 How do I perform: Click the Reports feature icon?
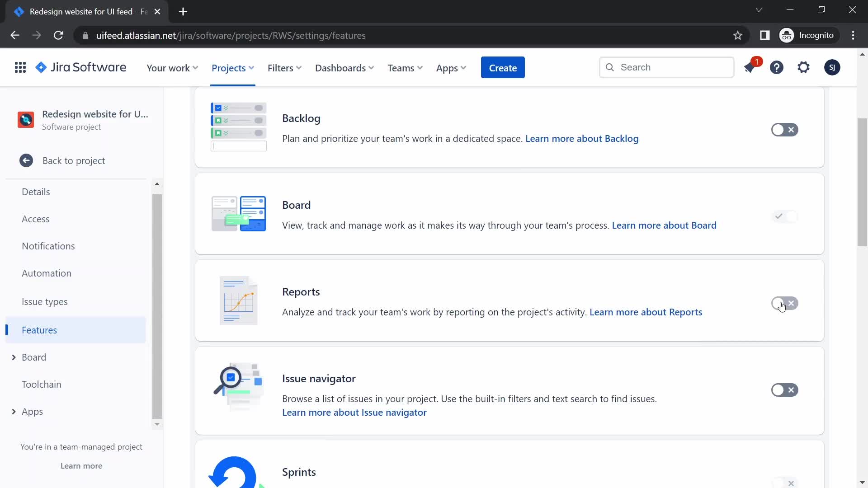coord(238,300)
